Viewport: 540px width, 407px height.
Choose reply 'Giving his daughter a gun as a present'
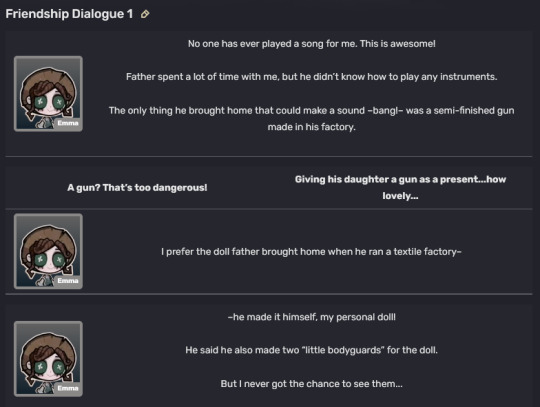[400, 187]
